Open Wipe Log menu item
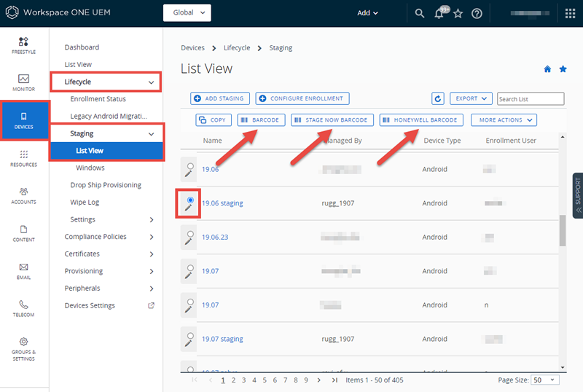The height and width of the screenshot is (392, 583). (x=85, y=203)
